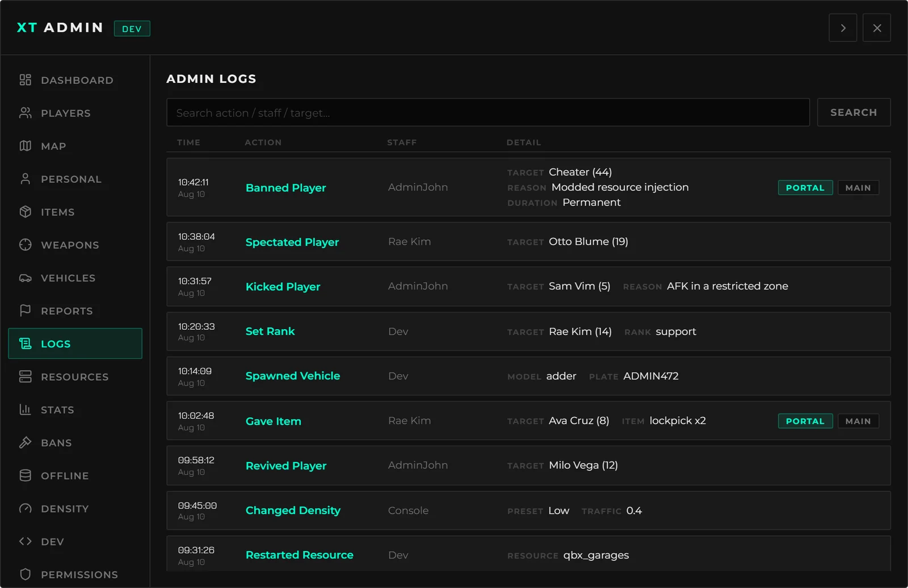Click the Revived Player action

286,466
